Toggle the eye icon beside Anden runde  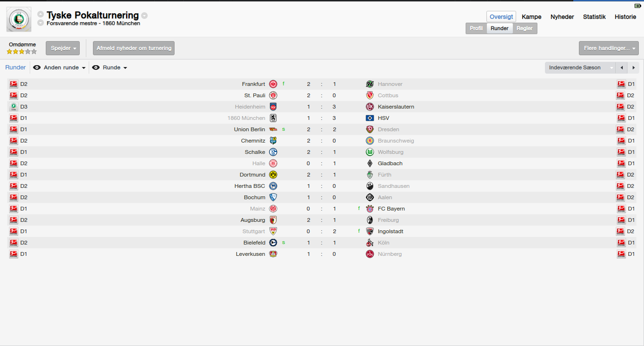(37, 68)
